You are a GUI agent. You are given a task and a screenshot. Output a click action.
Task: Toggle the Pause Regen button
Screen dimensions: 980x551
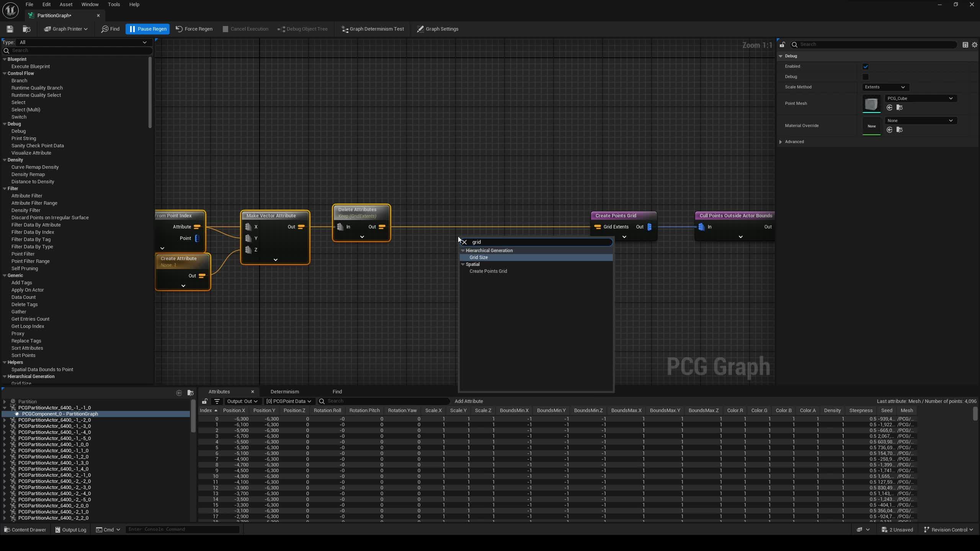pyautogui.click(x=148, y=29)
